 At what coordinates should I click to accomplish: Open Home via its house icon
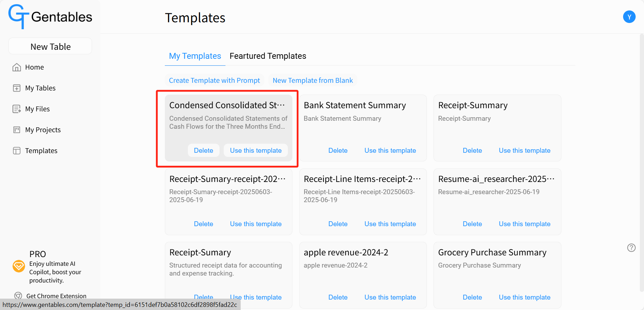click(x=17, y=67)
